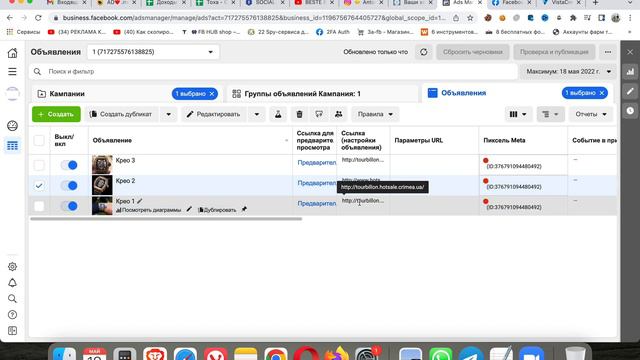
Task: Check the Крео 3 row checkbox
Action: [x=39, y=165]
